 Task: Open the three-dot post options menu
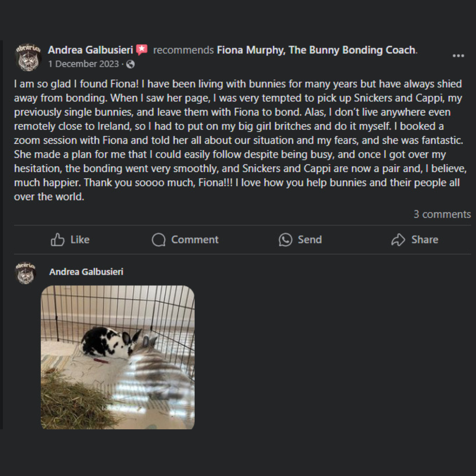tap(458, 56)
